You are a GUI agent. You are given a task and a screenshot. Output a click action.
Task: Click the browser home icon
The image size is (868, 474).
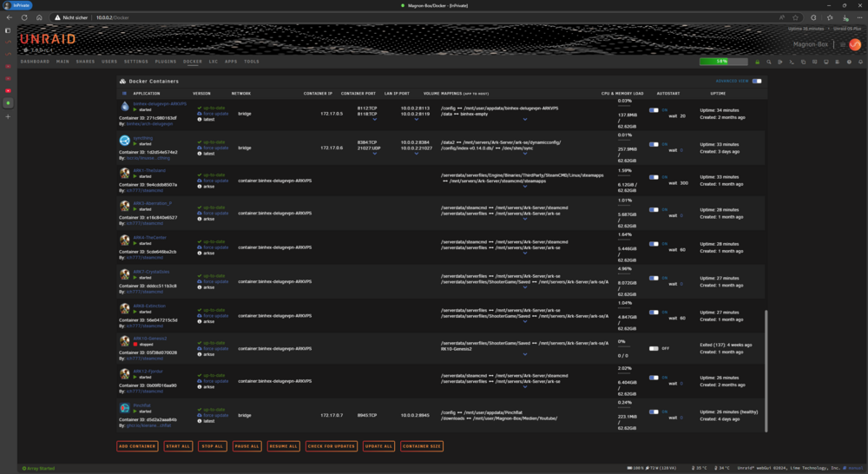pos(39,17)
